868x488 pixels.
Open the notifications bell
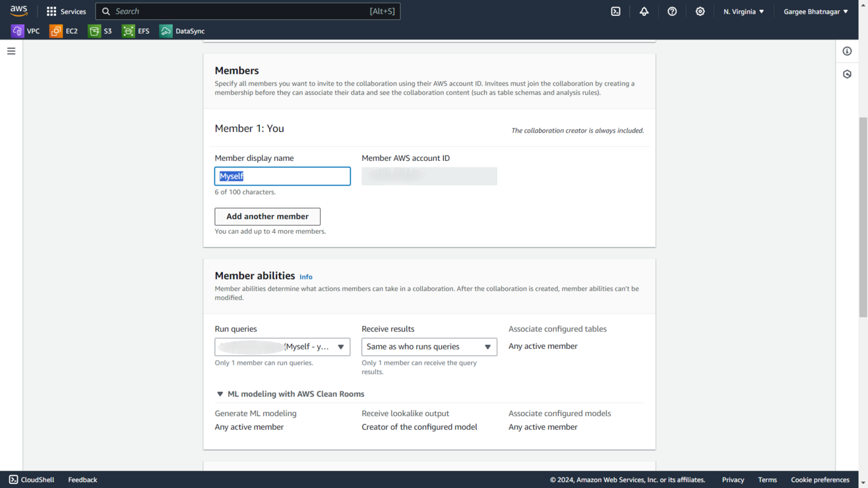[x=644, y=11]
